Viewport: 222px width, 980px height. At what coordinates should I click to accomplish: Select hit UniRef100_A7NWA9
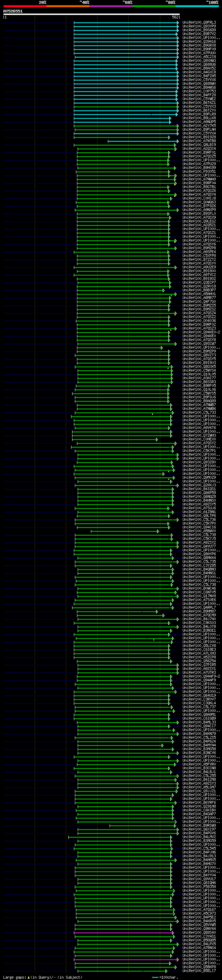pyautogui.click(x=199, y=179)
